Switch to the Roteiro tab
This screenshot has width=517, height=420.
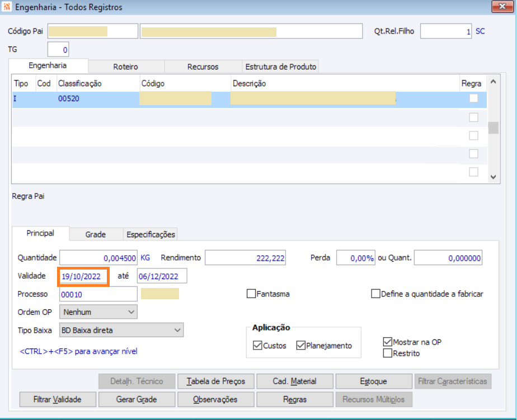click(126, 67)
